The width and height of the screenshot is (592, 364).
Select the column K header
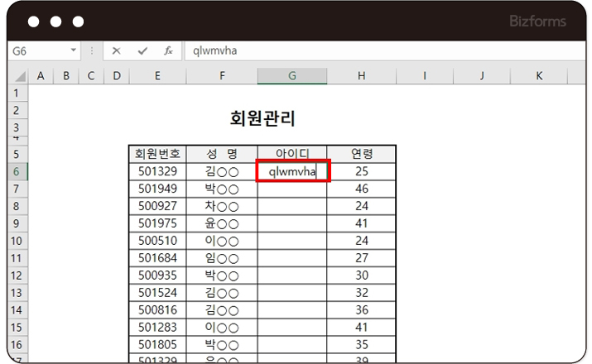(539, 76)
